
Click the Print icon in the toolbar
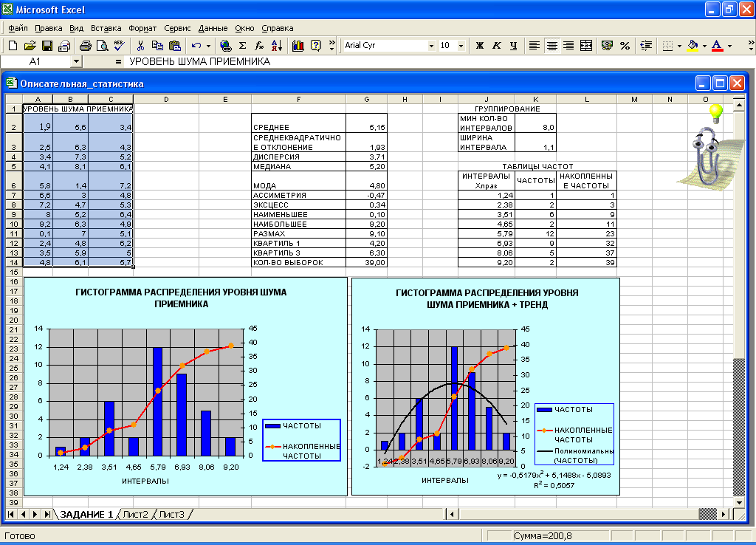tap(86, 45)
